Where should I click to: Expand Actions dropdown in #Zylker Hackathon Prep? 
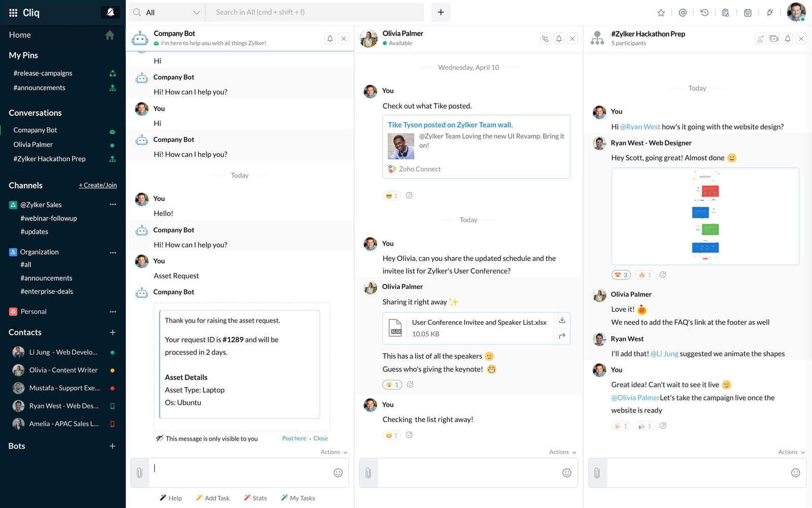pos(792,452)
